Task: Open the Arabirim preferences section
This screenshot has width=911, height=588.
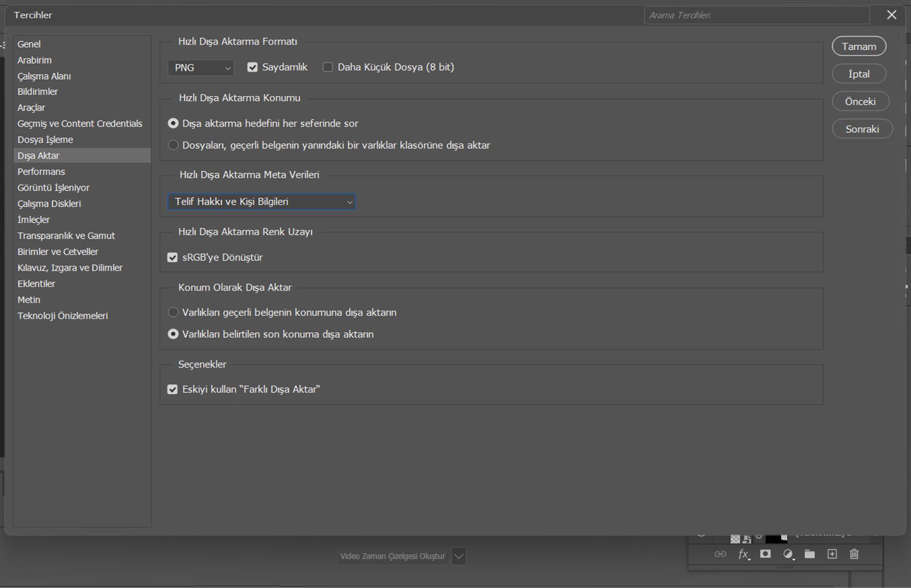Action: 34,60
